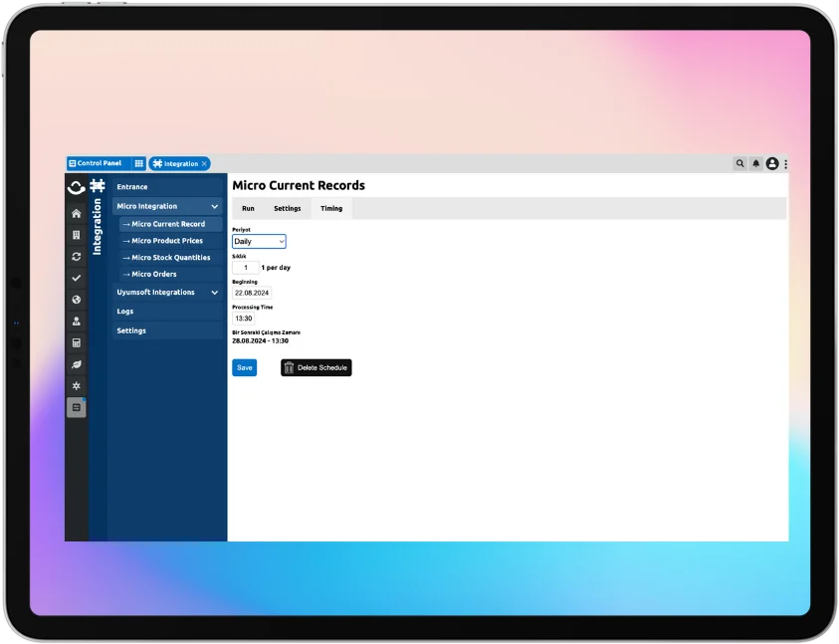Click the sync icon in the sidebar
The width and height of the screenshot is (839, 644).
[76, 258]
